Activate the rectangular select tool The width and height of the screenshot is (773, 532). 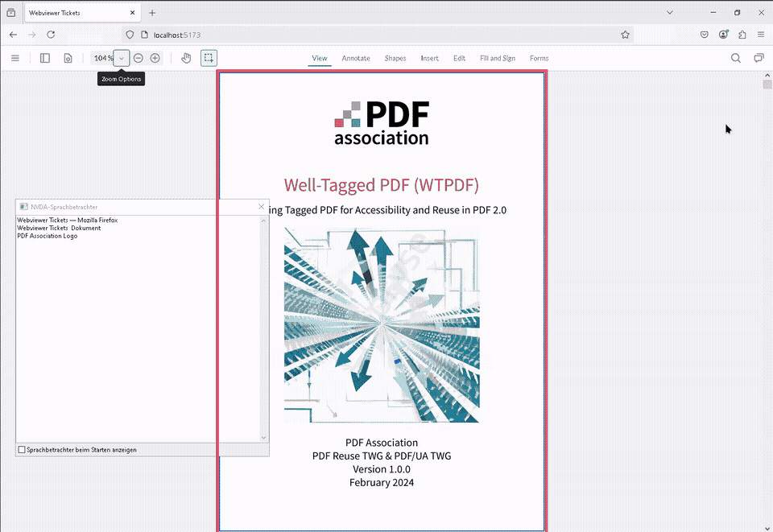pos(209,58)
